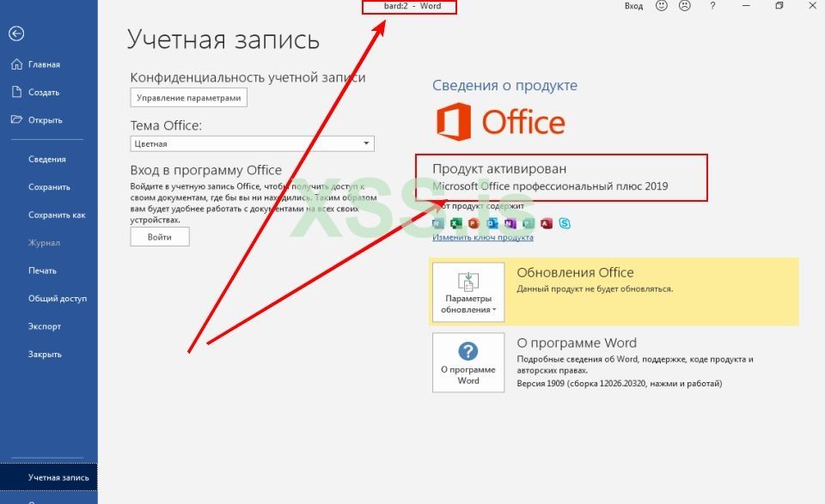Open the Тема Office dropdown showing Цветная
The image size is (825, 504).
pyautogui.click(x=252, y=143)
